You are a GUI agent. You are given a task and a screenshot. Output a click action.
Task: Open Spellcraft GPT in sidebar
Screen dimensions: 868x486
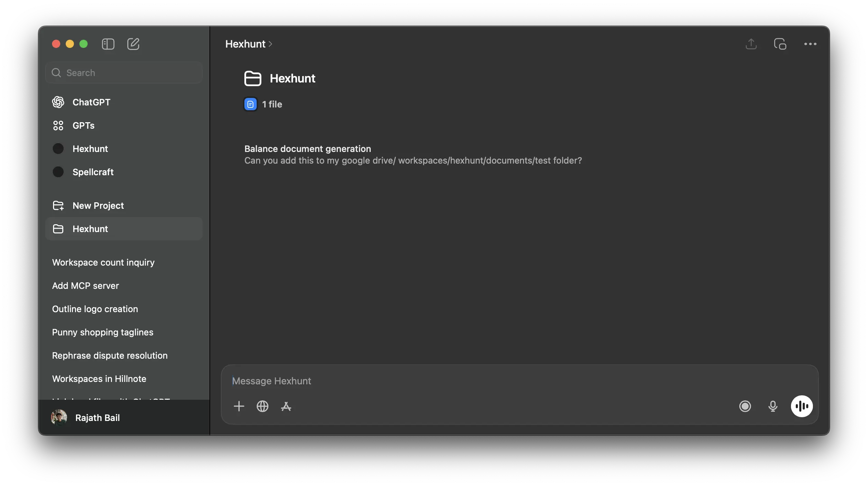93,172
